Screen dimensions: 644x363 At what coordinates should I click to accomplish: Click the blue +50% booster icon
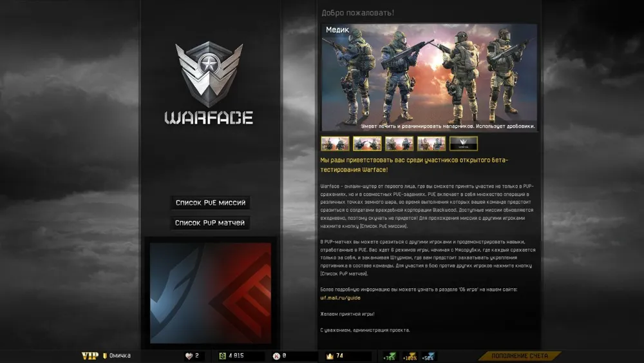(x=428, y=357)
